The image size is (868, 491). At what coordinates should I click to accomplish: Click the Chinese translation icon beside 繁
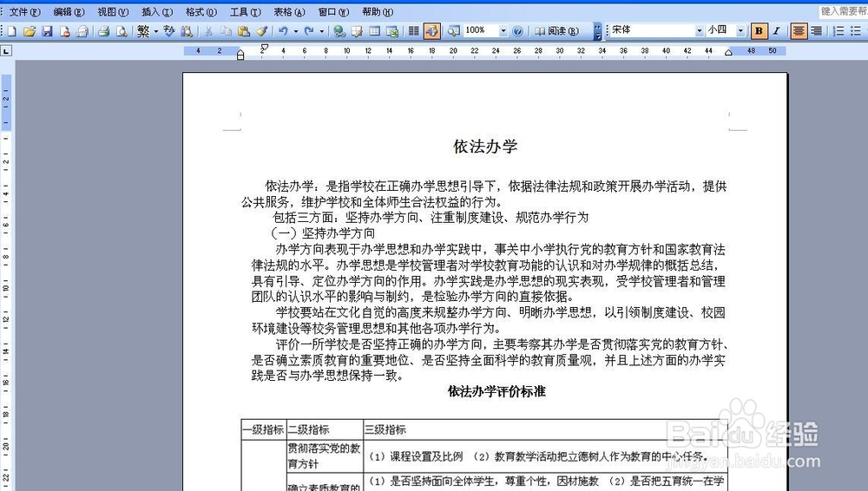coord(169,31)
